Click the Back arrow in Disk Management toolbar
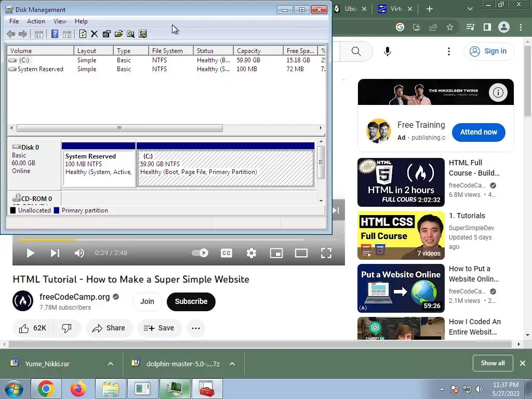 point(11,34)
